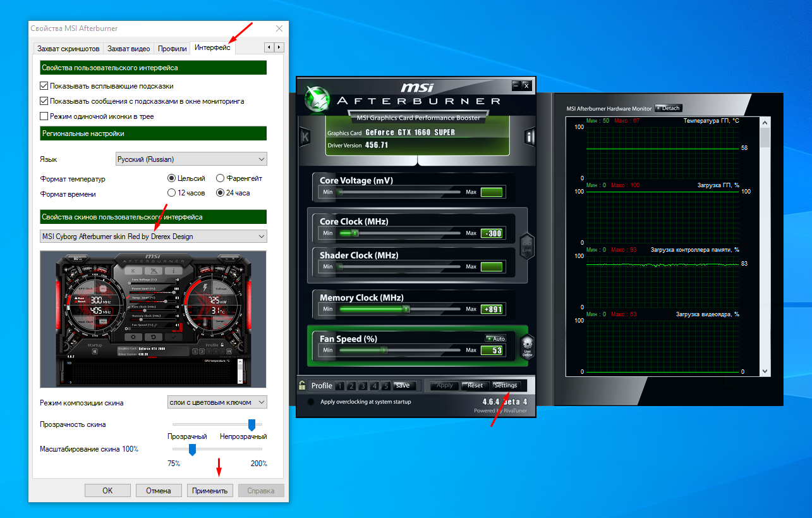
Task: Close the Afterburner main window
Action: 526,85
